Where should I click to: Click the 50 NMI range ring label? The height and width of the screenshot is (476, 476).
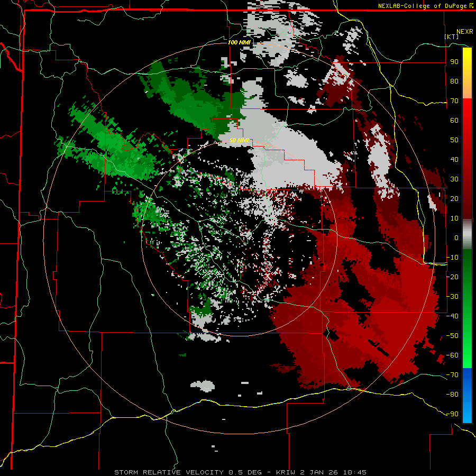click(x=239, y=140)
